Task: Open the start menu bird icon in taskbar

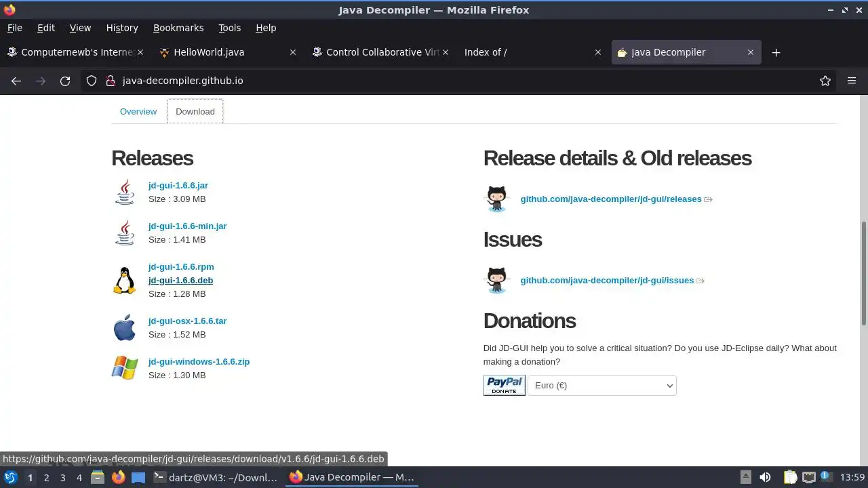Action: click(10, 477)
